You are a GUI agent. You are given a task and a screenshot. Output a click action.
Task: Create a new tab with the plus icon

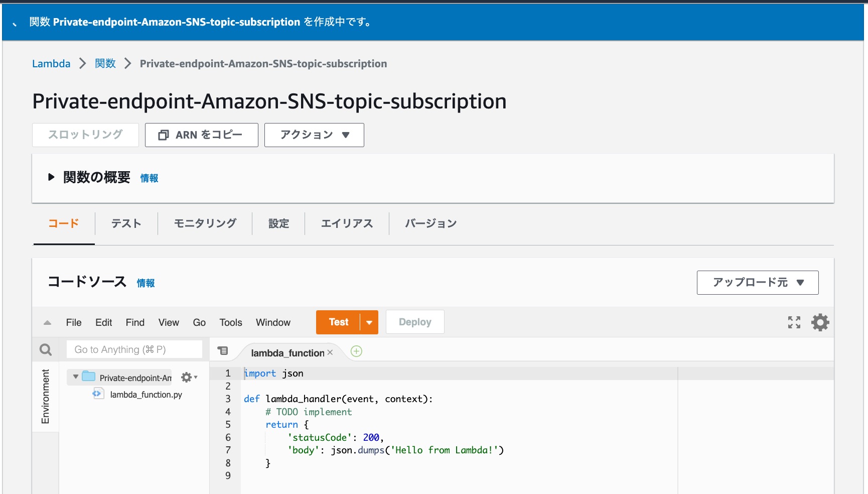[x=356, y=351]
